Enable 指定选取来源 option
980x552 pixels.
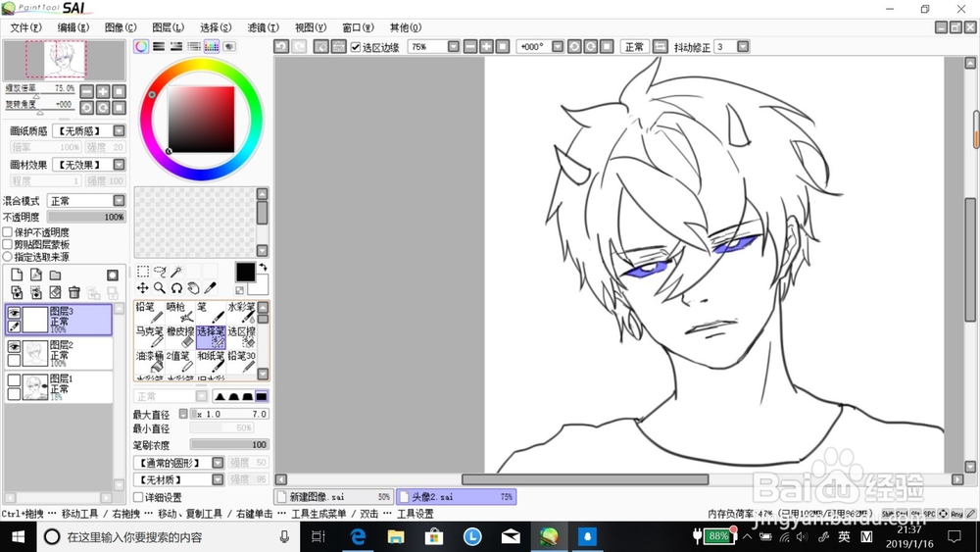pyautogui.click(x=8, y=256)
